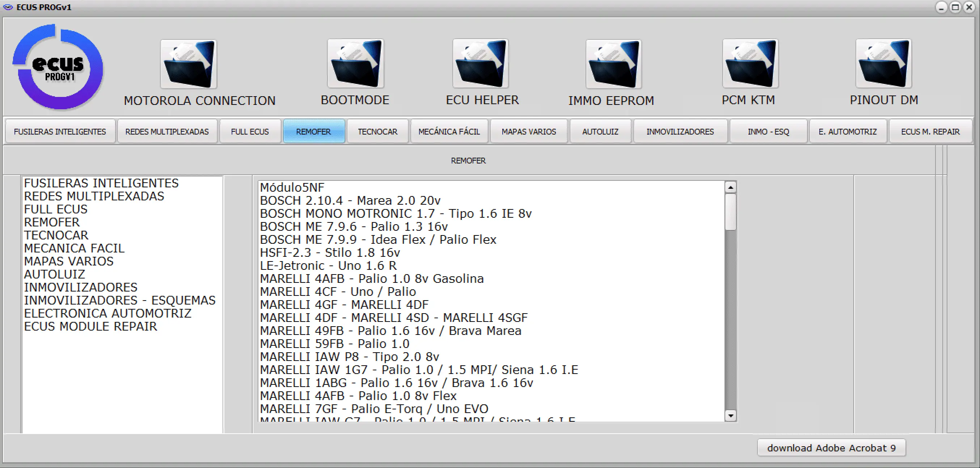Open the ECUS M. REPAIR tab
Image resolution: width=980 pixels, height=468 pixels.
point(930,132)
